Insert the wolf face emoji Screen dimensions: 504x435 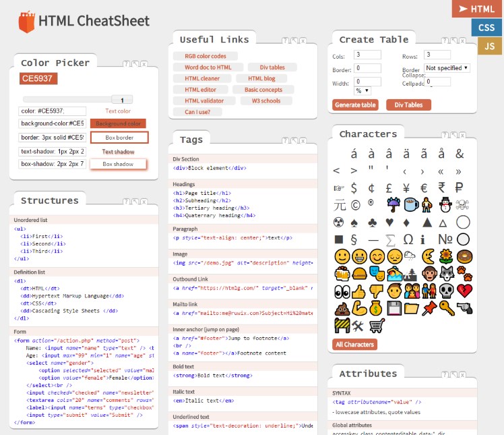[447, 274]
